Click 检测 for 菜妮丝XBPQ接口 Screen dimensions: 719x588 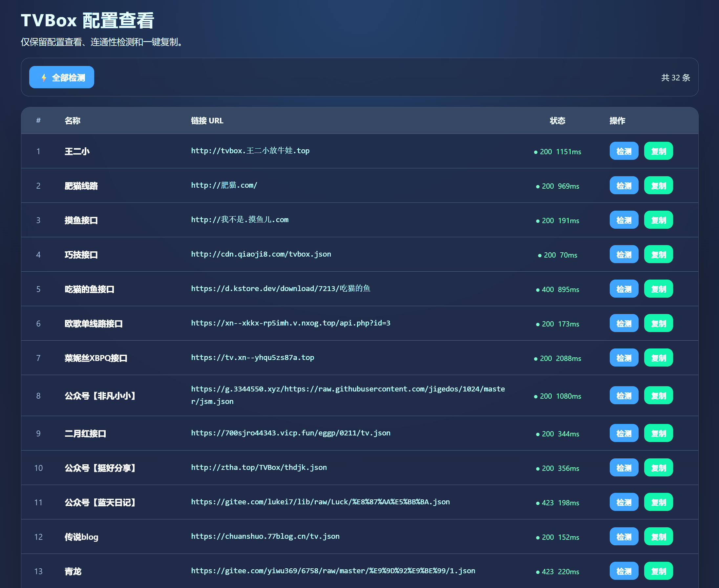(624, 358)
